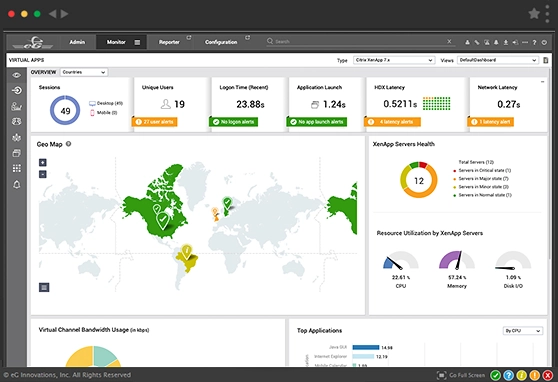
Task: Select the globe icon in sidebar
Action: point(16,122)
